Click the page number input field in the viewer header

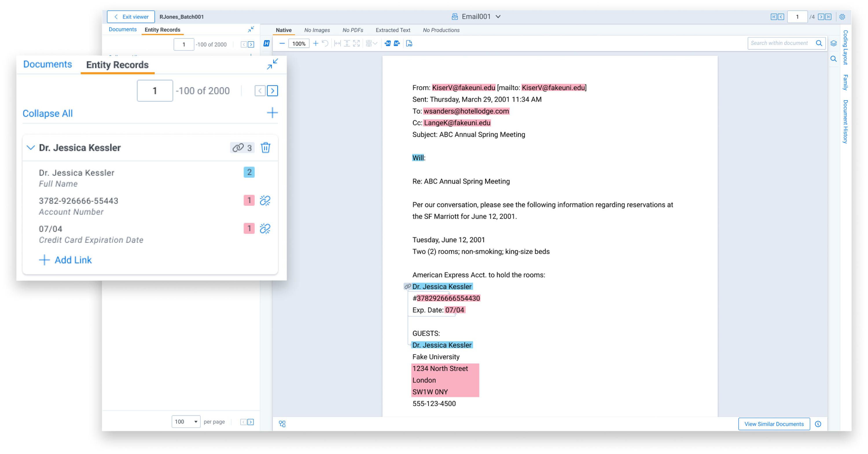[798, 16]
